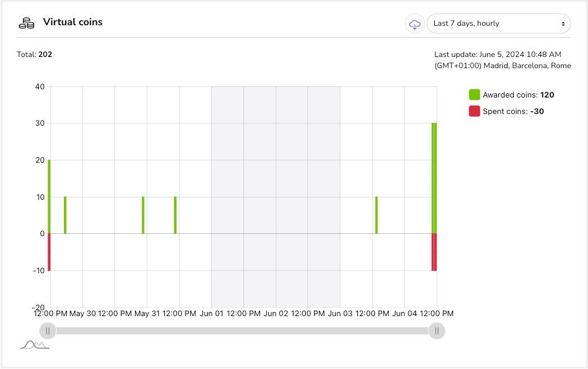Toggle Spent coins red legend swatch

point(474,111)
